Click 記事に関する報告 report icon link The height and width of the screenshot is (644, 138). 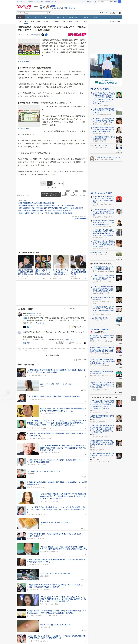point(23,196)
